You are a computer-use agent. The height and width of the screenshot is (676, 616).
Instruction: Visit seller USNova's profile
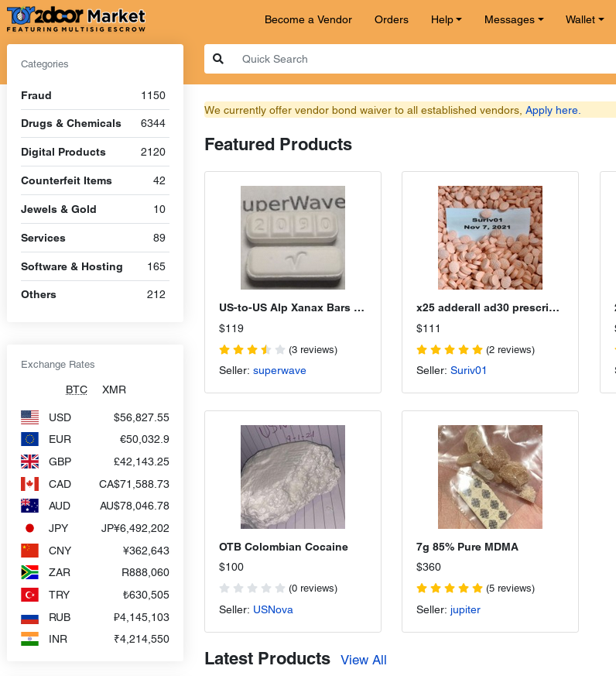[x=272, y=609]
